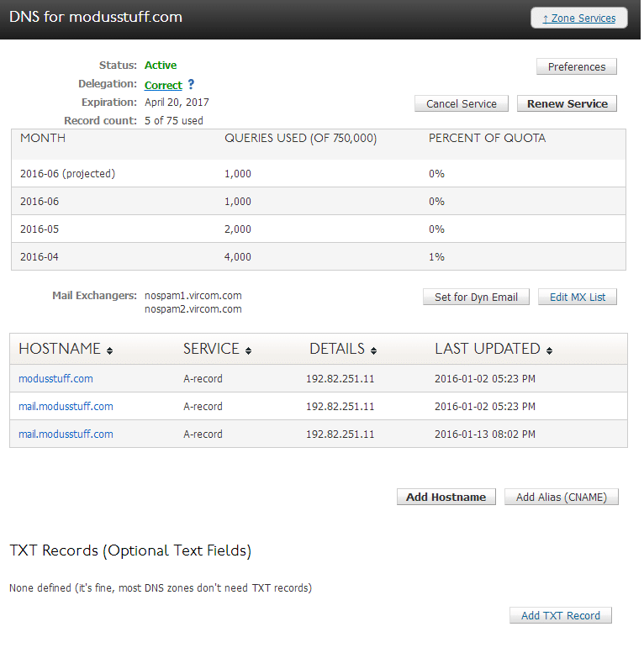Click Add Alias (CNAME)

[x=561, y=497]
